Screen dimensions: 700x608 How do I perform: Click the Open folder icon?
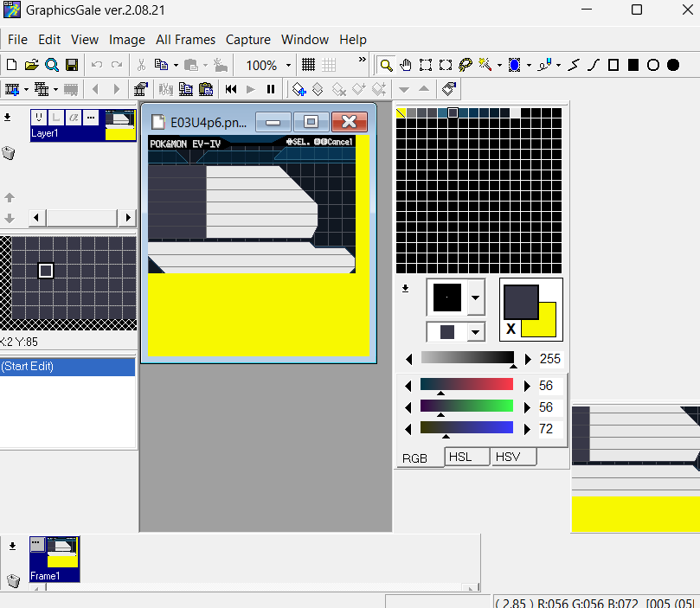pyautogui.click(x=31, y=65)
